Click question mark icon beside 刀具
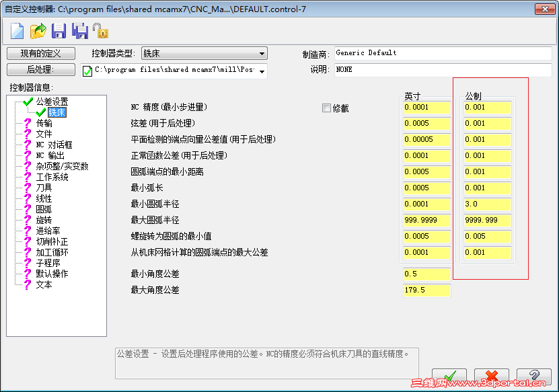 click(28, 188)
